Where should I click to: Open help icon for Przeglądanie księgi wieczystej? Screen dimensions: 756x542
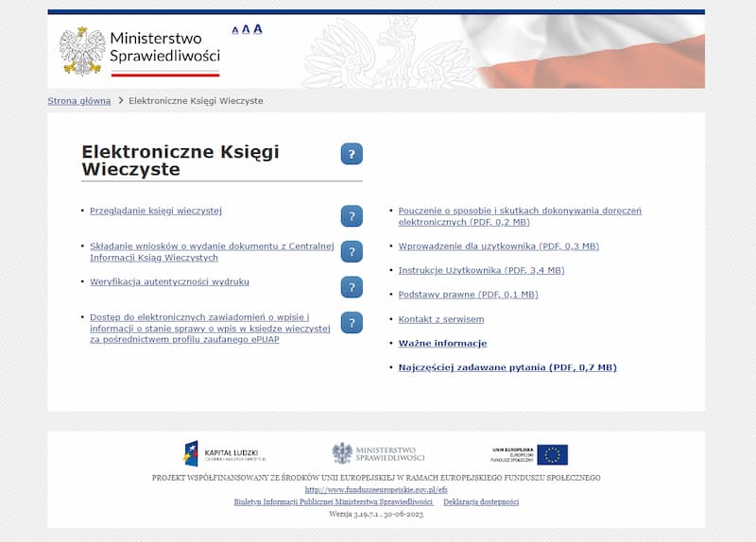click(x=352, y=216)
